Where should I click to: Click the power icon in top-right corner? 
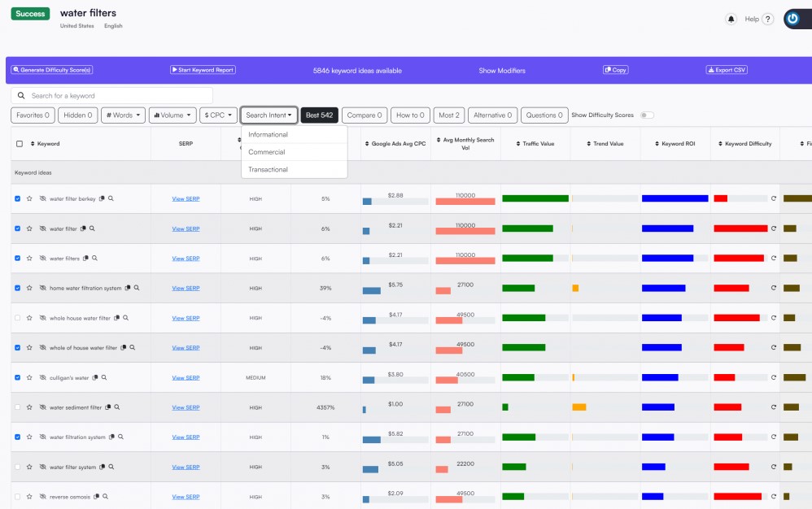(x=793, y=19)
